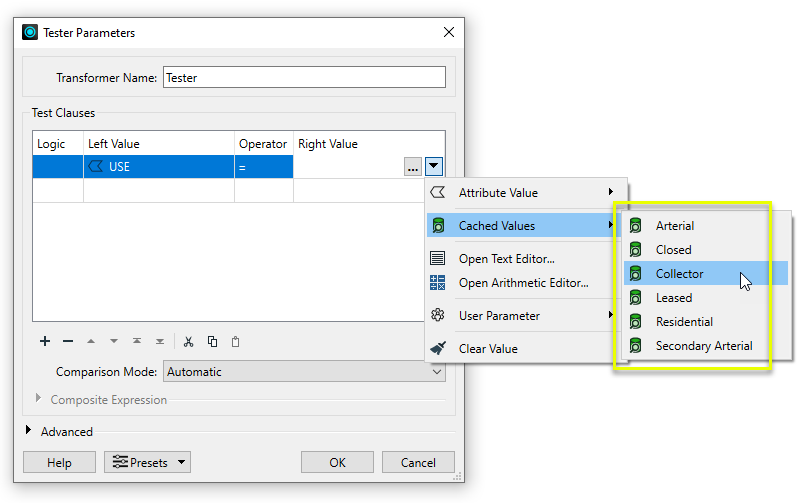Choose Open Text Editor menu entry
The image size is (804, 503).
506,259
